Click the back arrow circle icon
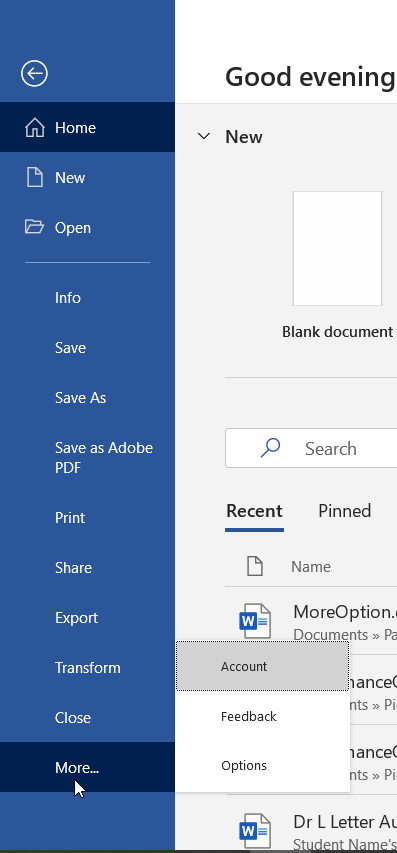397x853 pixels. click(34, 73)
